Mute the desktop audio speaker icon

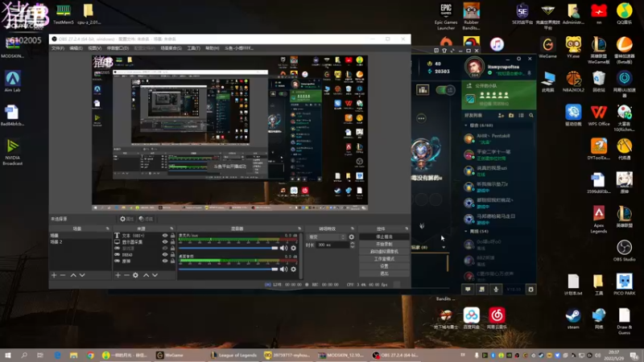pos(284,269)
